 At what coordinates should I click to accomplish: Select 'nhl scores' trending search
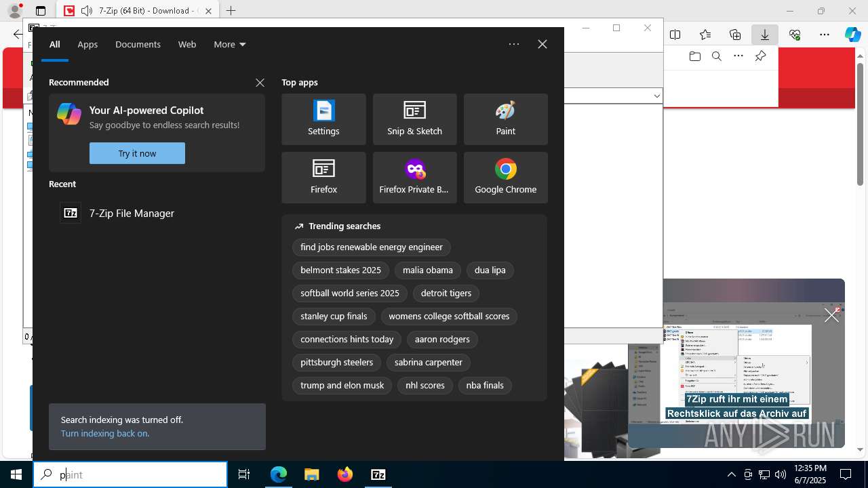pos(425,386)
